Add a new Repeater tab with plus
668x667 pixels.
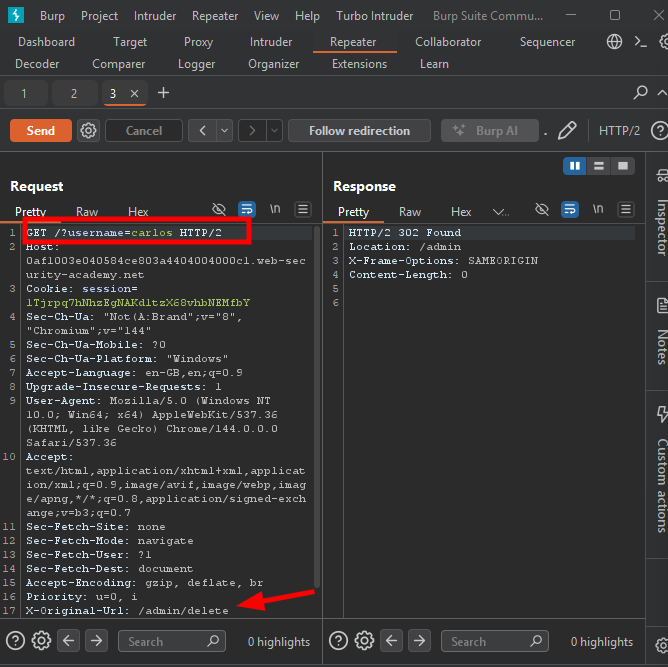point(163,92)
